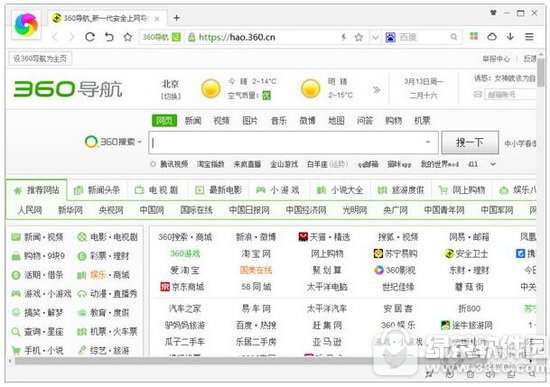Open the 网上购物 category tab
550x387 pixels.
coord(462,190)
